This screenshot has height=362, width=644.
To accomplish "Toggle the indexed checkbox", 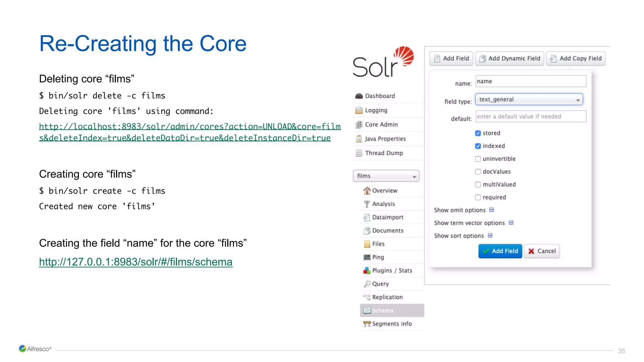I will [478, 146].
